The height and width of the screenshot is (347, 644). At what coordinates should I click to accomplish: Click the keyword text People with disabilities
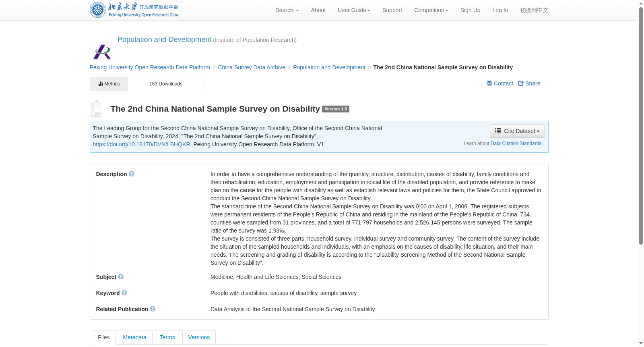[x=239, y=293]
